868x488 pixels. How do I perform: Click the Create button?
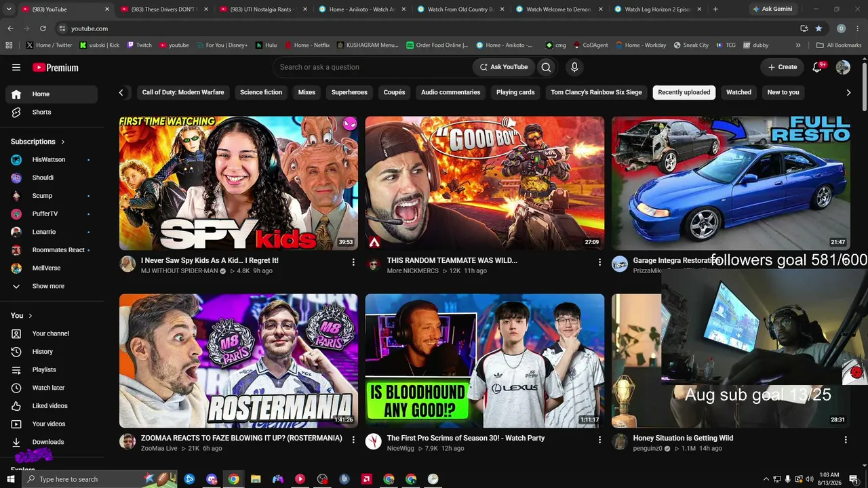tap(783, 67)
